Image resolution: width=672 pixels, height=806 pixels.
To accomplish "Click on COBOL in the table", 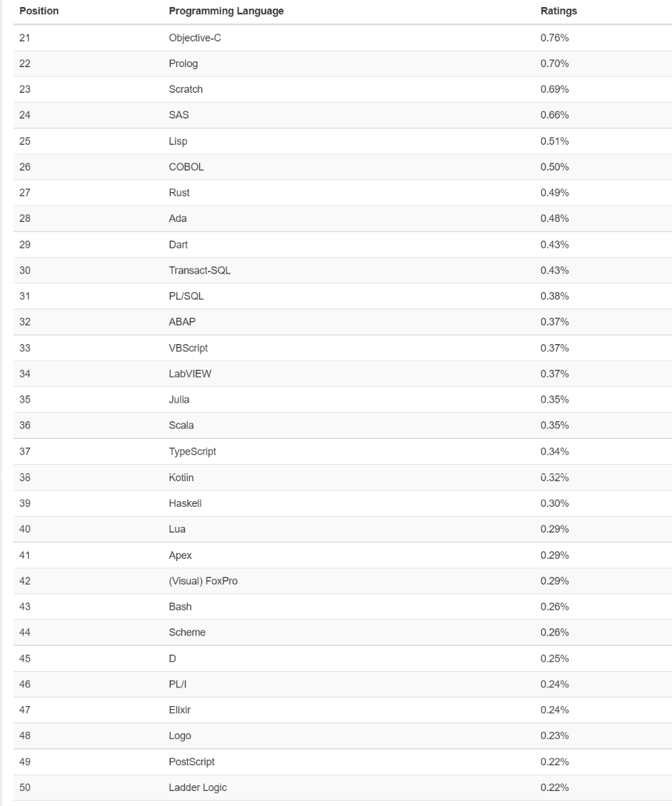I will point(186,167).
